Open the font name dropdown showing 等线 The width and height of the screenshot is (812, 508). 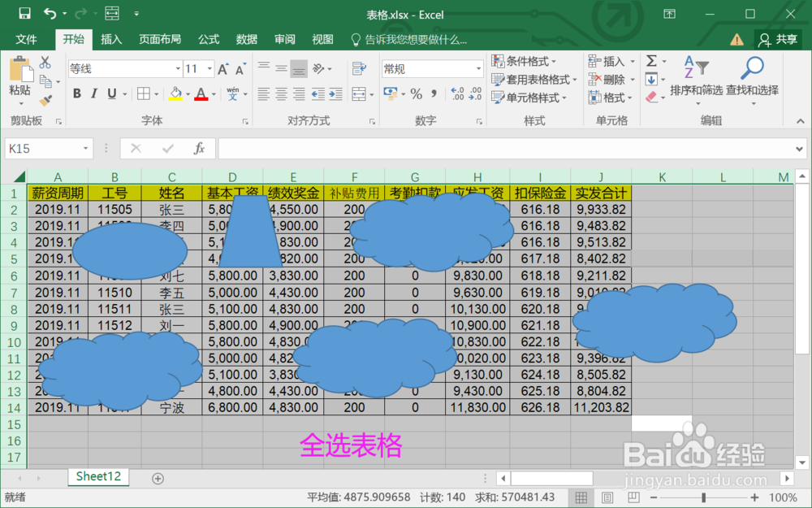(178, 68)
